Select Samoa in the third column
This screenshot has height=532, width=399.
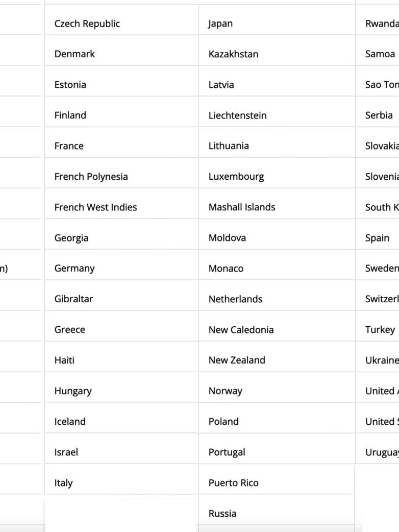click(x=380, y=54)
